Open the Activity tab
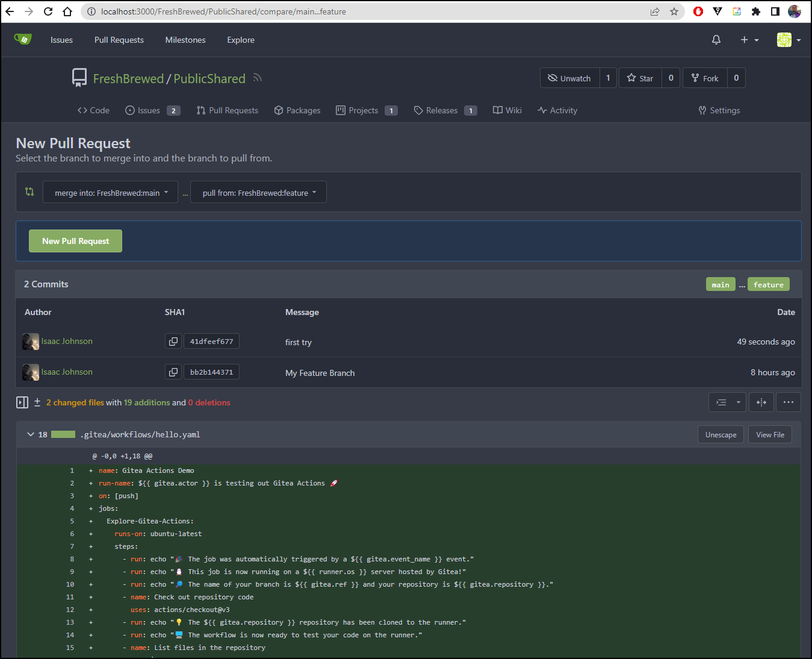This screenshot has width=812, height=659. [x=557, y=110]
